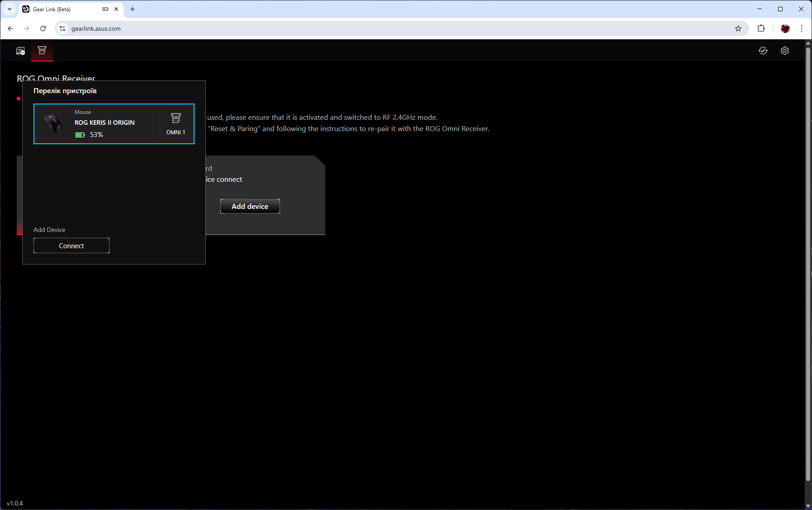Open the sync status check icon
The width and height of the screenshot is (812, 510).
click(x=763, y=51)
